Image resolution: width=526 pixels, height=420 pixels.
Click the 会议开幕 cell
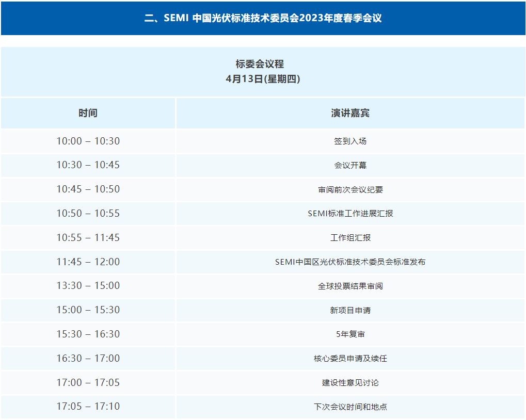coord(350,165)
